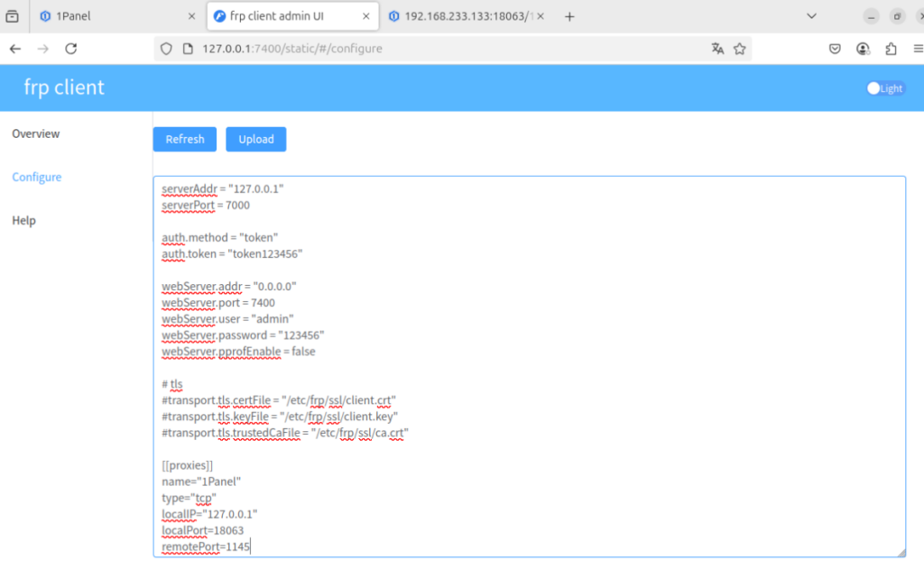Click the translate page icon
This screenshot has height=587, width=924.
pyautogui.click(x=717, y=49)
